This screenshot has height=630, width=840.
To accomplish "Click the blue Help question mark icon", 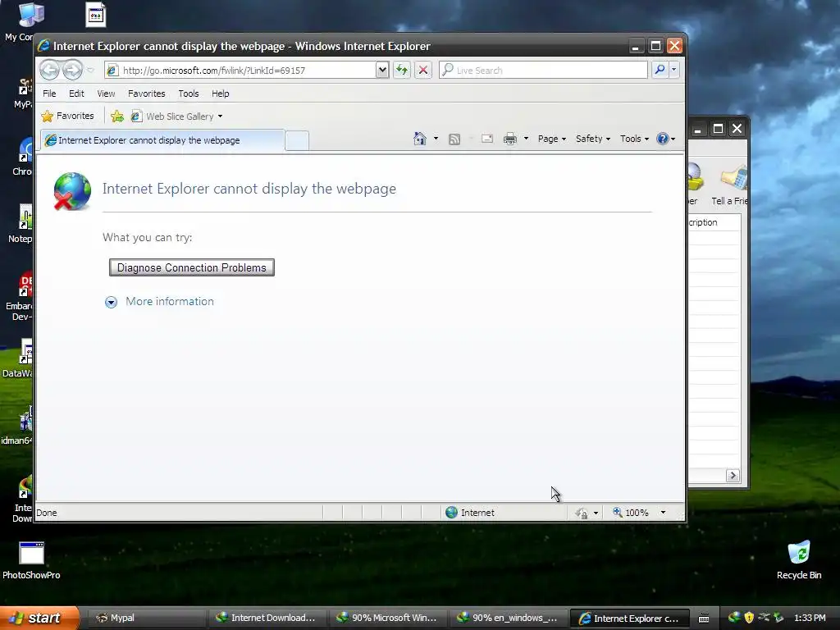I will [663, 139].
